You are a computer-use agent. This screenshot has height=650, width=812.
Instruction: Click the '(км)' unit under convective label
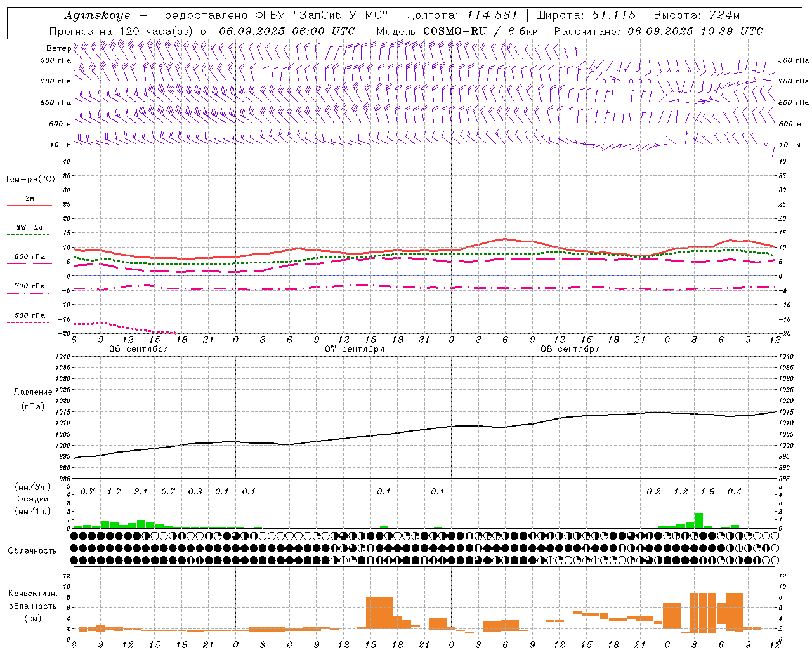pos(32,618)
